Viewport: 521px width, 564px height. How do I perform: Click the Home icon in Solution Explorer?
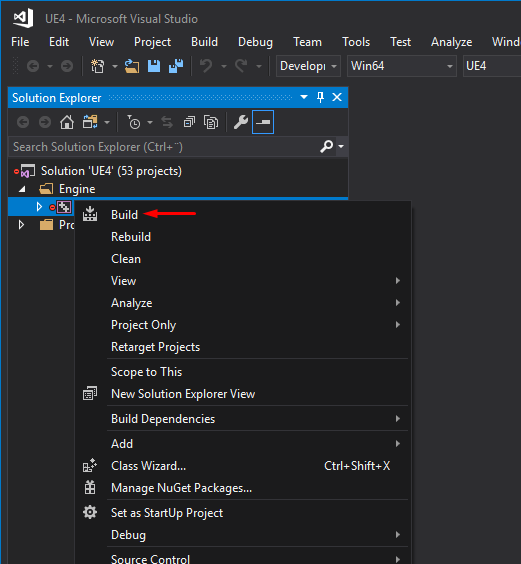tap(67, 122)
